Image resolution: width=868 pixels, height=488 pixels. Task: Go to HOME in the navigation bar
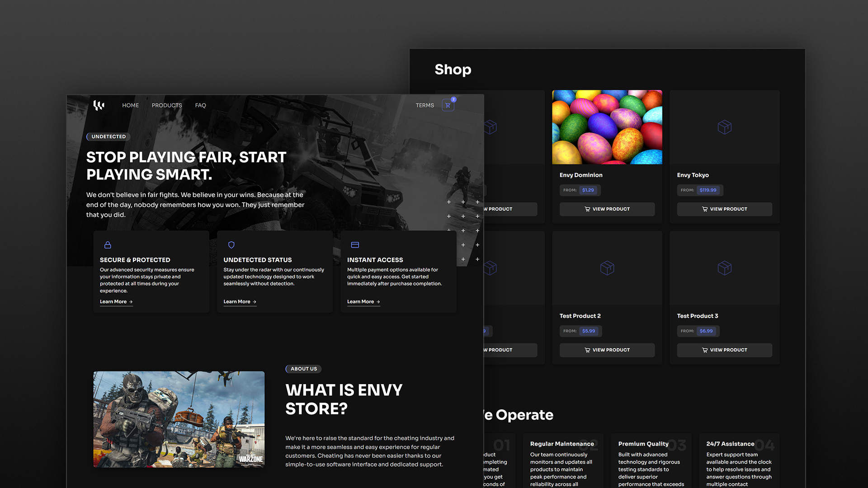(x=130, y=105)
